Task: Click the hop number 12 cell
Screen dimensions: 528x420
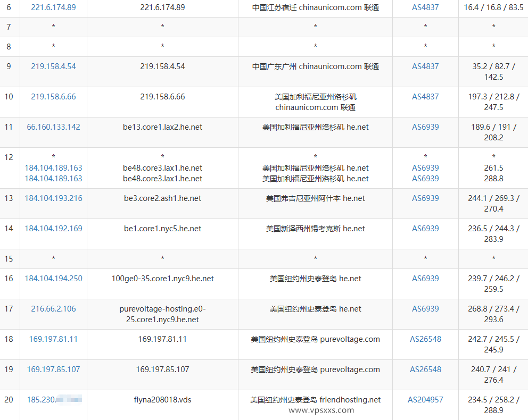Action: click(x=9, y=168)
